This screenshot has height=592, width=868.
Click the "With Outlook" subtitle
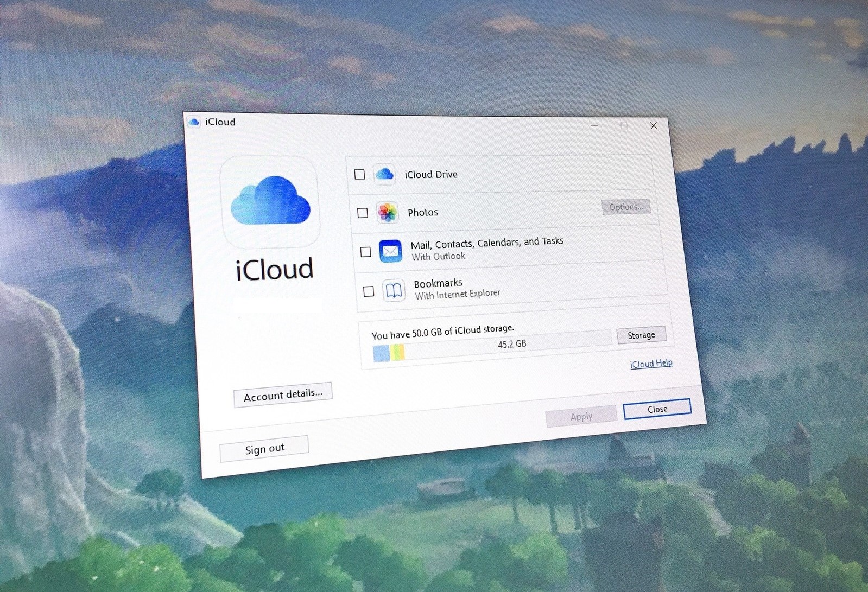(439, 256)
